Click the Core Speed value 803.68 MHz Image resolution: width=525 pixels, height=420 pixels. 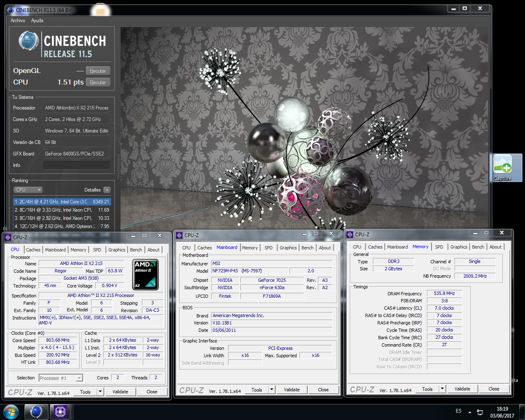[x=58, y=340]
